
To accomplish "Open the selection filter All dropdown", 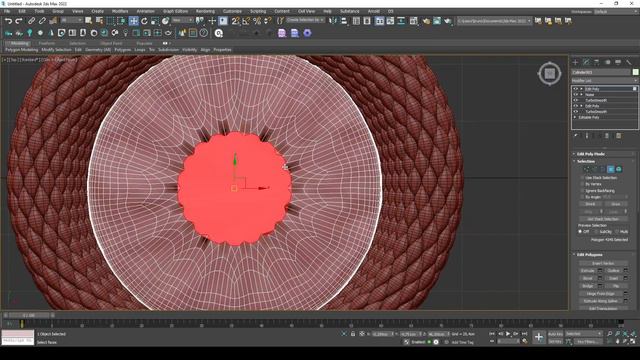I will (x=71, y=20).
